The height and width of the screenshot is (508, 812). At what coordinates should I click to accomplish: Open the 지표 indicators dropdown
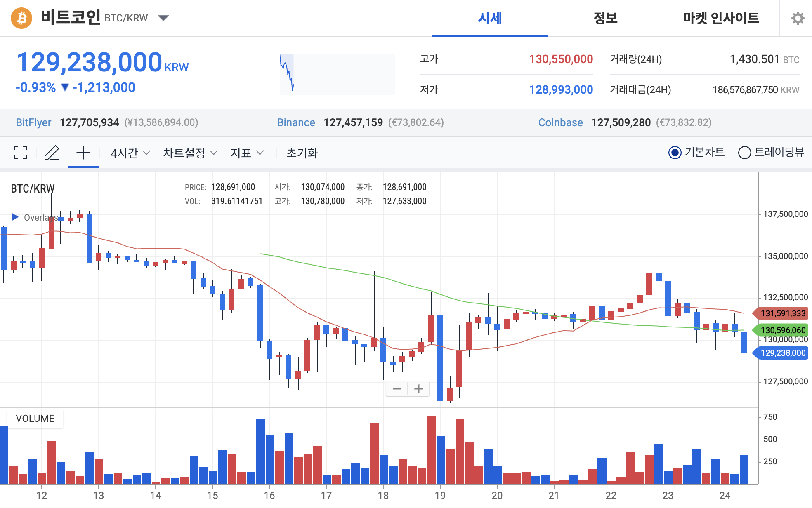click(246, 153)
